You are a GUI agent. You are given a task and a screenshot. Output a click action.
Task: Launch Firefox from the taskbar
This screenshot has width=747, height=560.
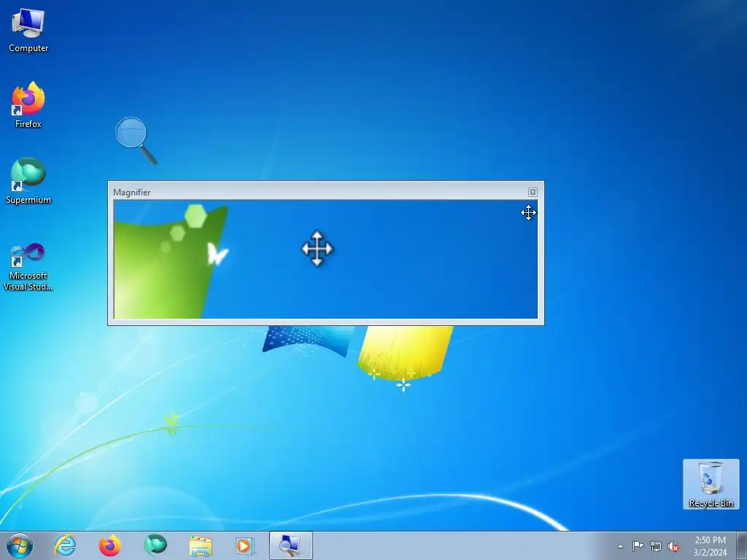coord(109,545)
